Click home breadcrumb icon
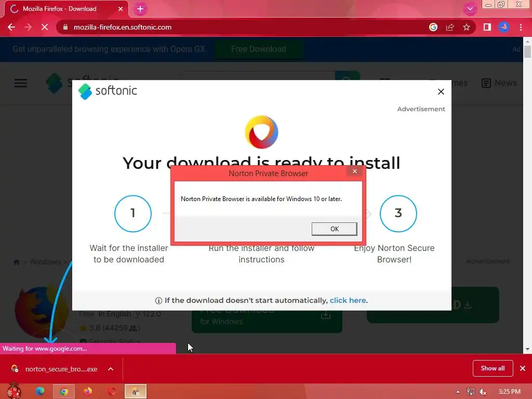 (x=16, y=262)
